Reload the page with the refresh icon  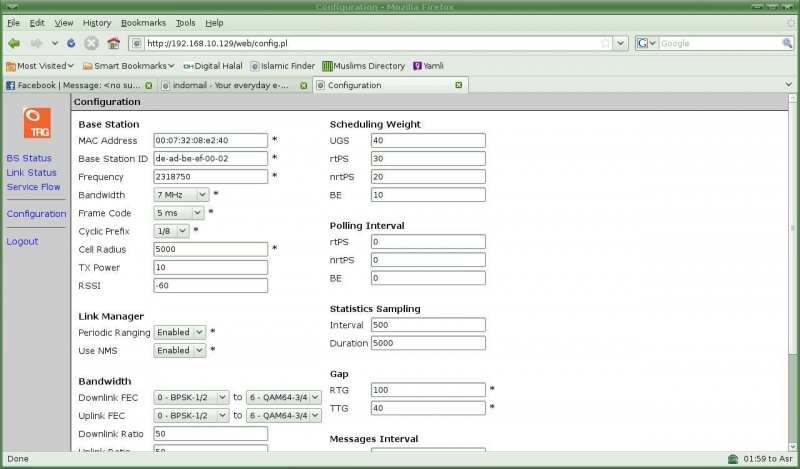pos(71,43)
